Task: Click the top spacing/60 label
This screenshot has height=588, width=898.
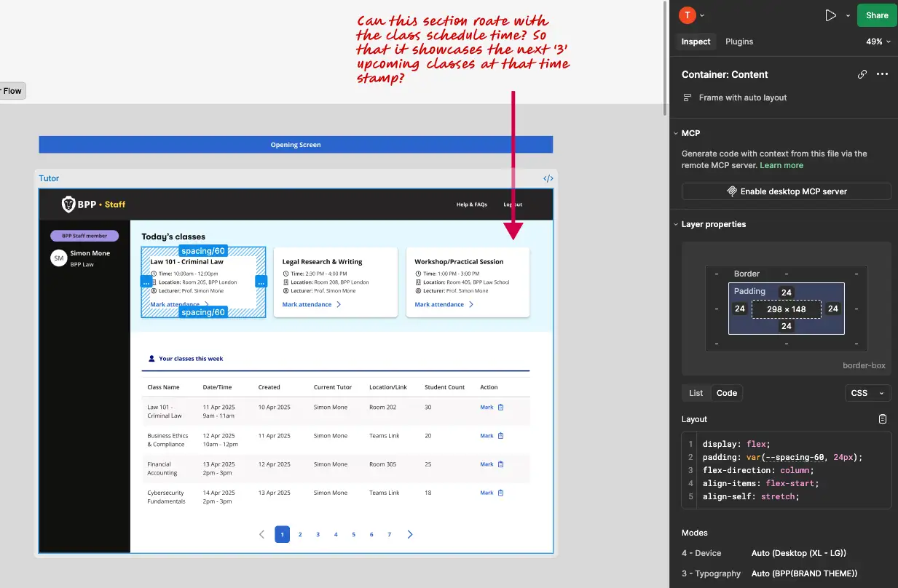Action: coord(203,251)
